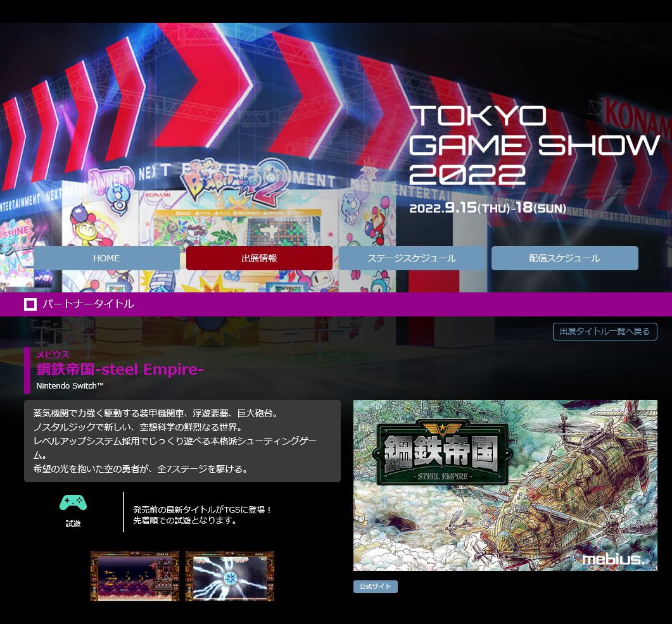This screenshot has height=624, width=672.
Task: Click the white square icon beside パートナータイトル
Action: tap(30, 304)
